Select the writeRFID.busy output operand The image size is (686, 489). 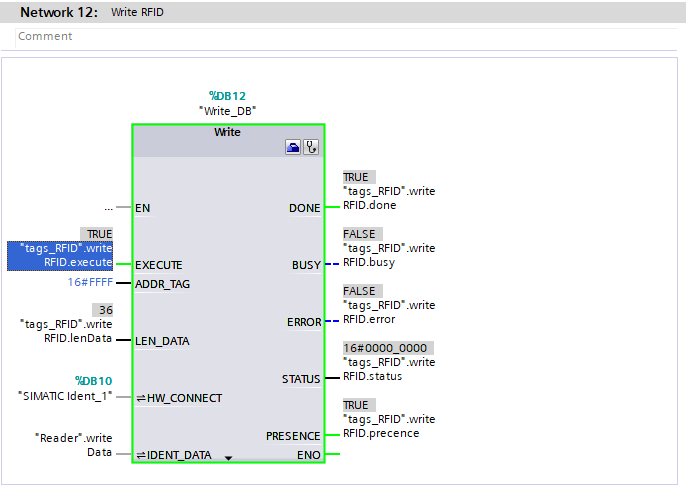[388, 255]
